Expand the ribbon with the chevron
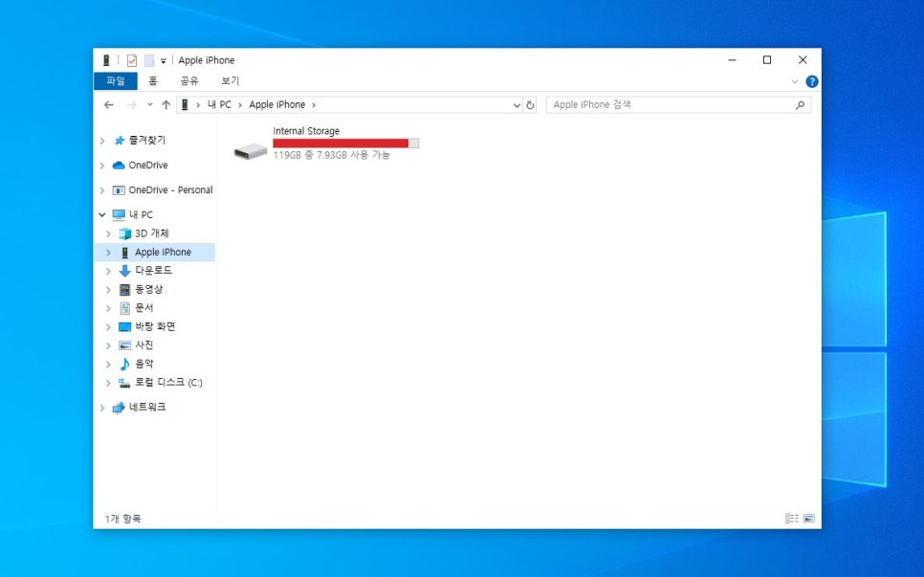Screen dimensions: 924x577 point(795,82)
